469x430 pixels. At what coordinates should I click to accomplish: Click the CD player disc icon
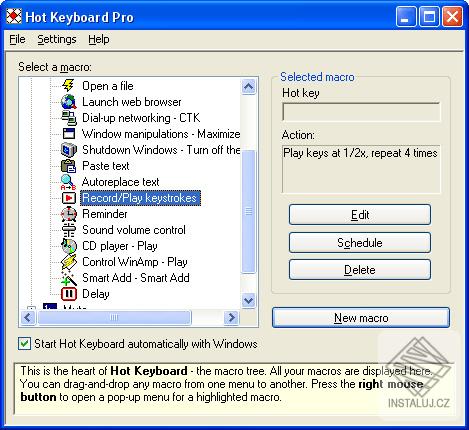pyautogui.click(x=69, y=246)
